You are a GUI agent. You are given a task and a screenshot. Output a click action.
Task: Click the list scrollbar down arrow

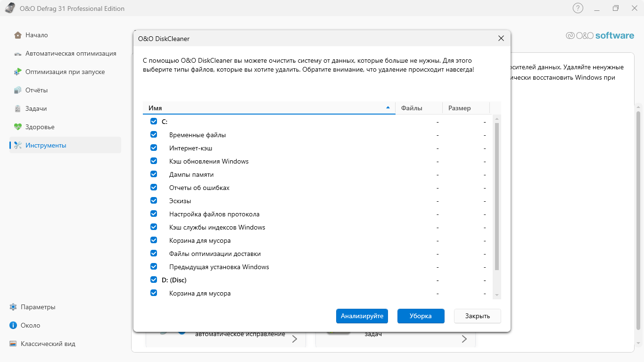[x=496, y=295]
